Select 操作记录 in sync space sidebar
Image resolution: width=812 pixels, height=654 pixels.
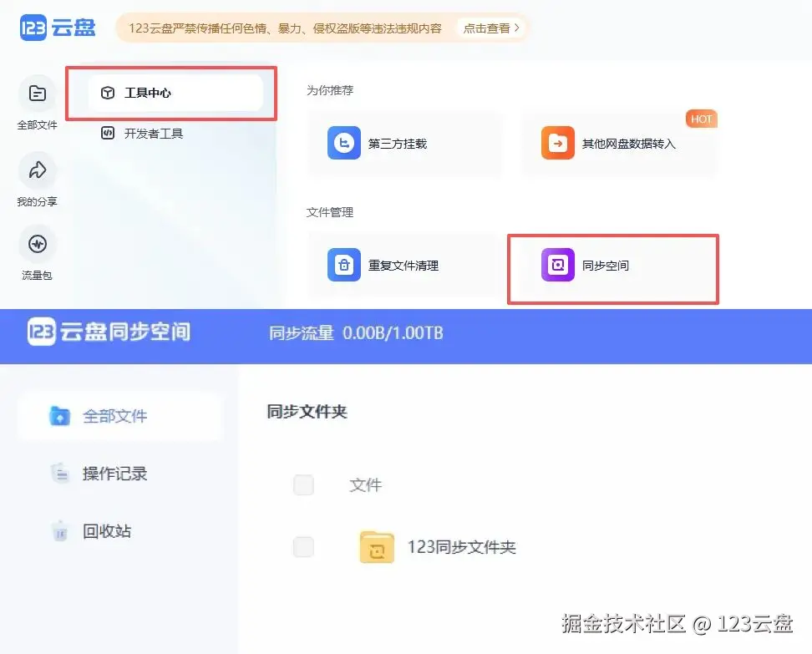[x=99, y=474]
